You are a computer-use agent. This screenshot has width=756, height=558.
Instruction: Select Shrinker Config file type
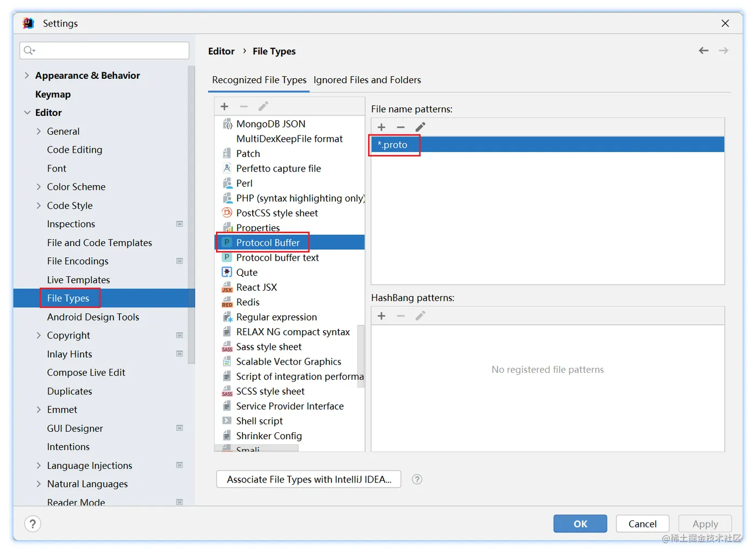click(x=269, y=435)
